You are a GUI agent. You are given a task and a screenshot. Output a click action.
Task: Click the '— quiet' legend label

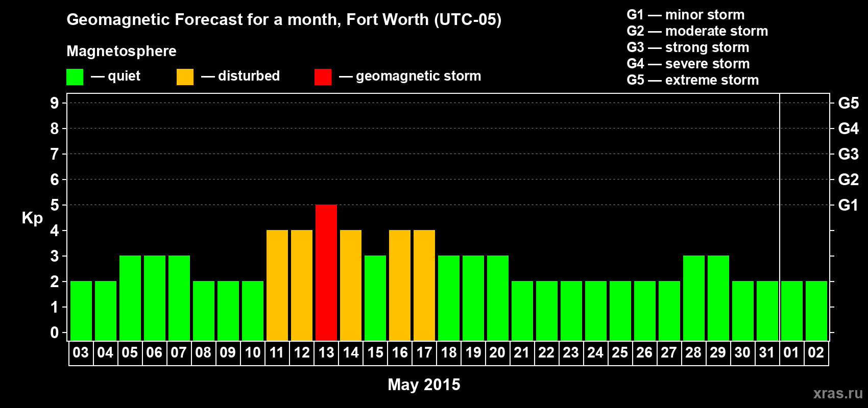coord(115,76)
